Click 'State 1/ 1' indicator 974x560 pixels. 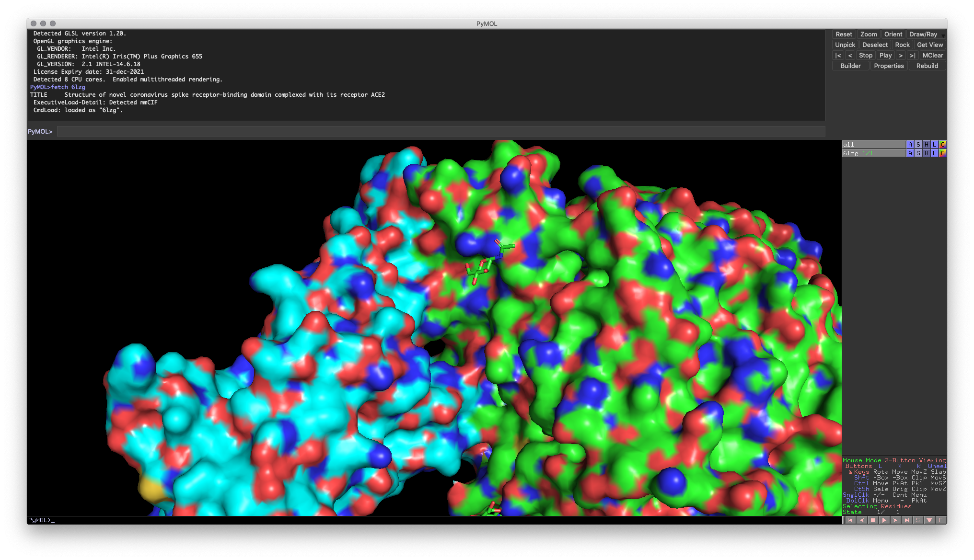coord(871,512)
